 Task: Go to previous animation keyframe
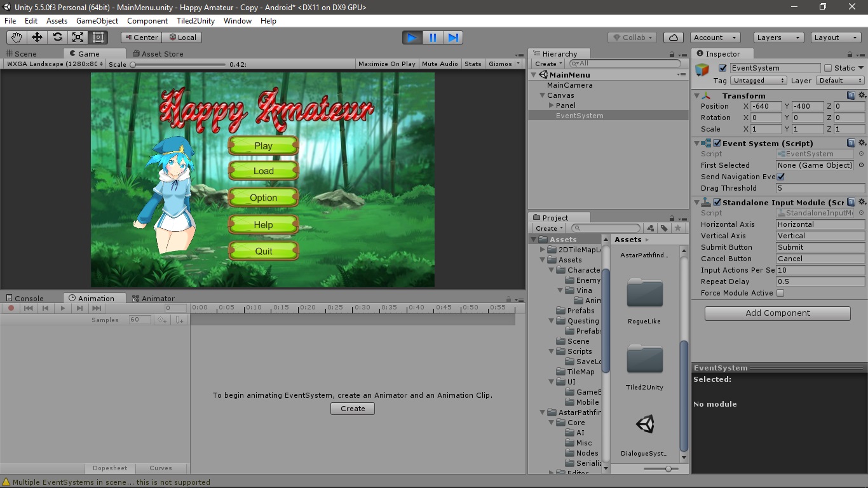45,308
